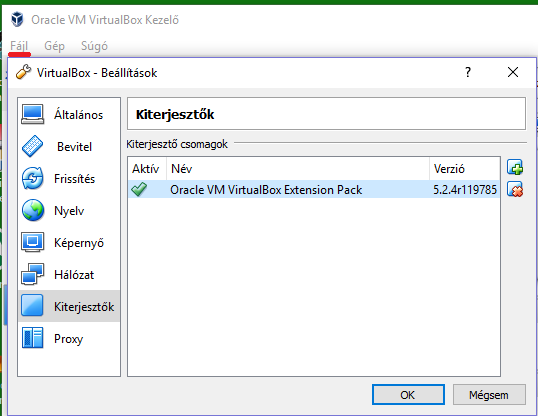Sort by the Név column header
The image size is (538, 416).
tap(298, 169)
